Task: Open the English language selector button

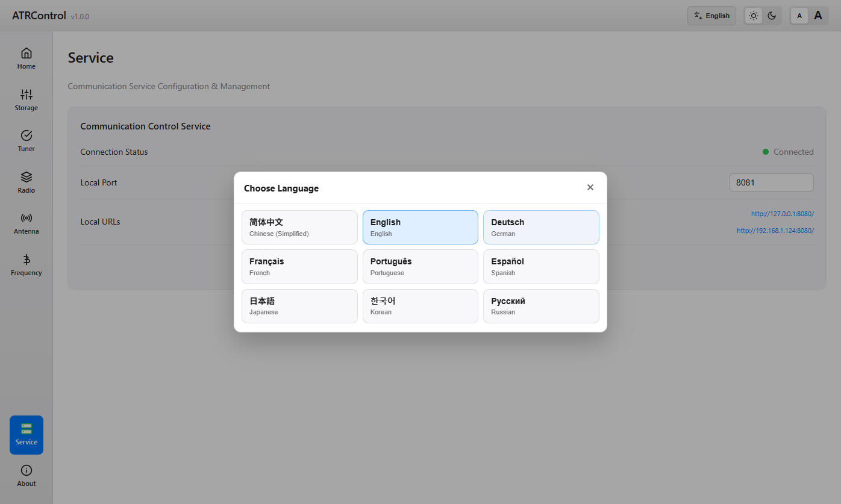Action: click(x=711, y=16)
